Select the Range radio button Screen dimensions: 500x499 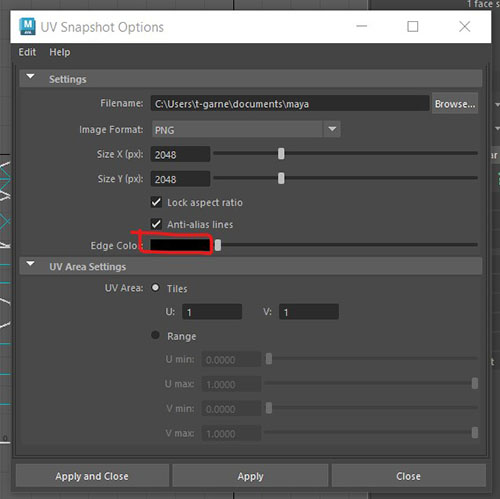155,335
